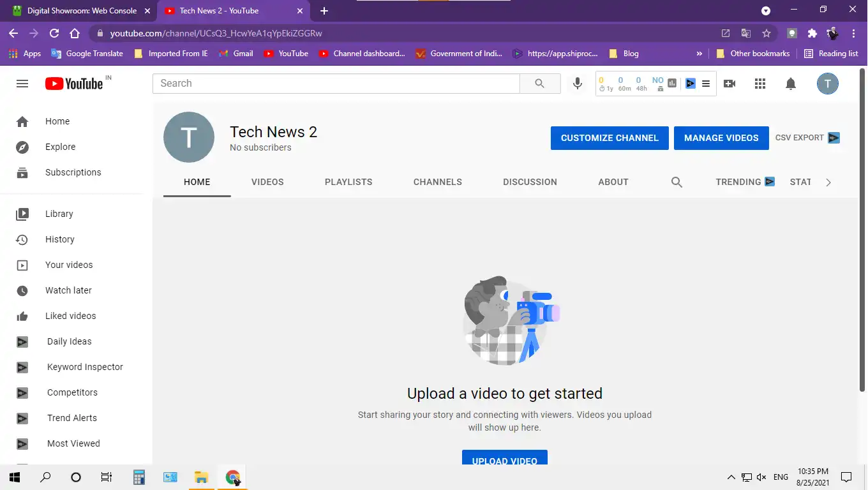Open a new browser tab
Image resolution: width=868 pixels, height=490 pixels.
(324, 11)
